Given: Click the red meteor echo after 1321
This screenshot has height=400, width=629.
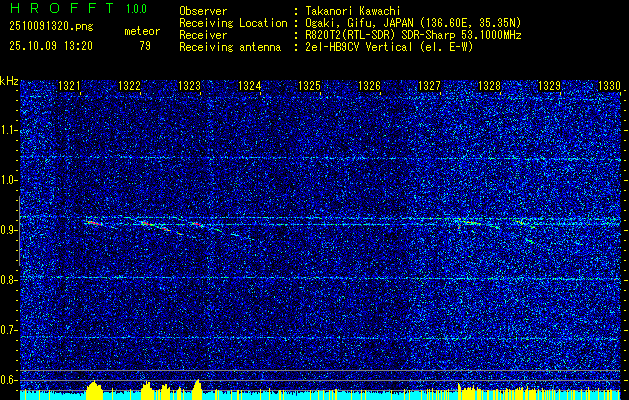Looking at the screenshot, I should (x=94, y=223).
